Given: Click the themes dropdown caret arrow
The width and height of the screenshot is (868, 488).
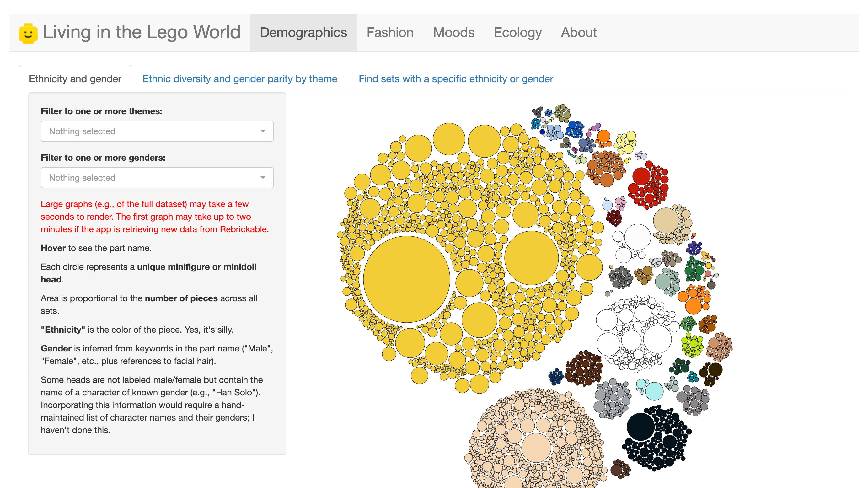Looking at the screenshot, I should click(262, 131).
